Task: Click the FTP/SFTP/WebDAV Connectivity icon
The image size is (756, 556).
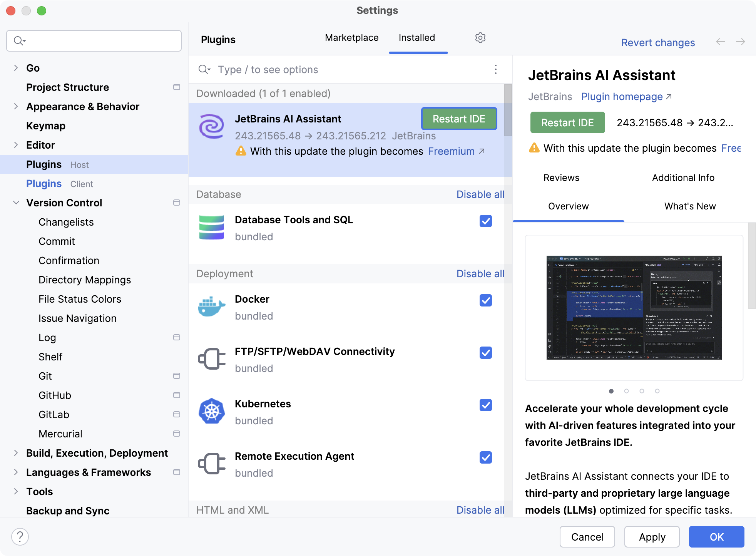Action: tap(211, 359)
